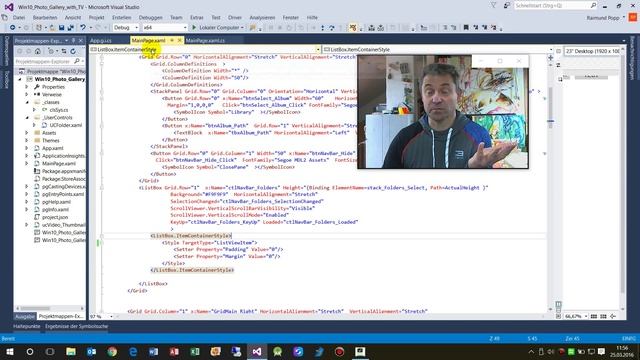Select pgInfo.xaml in the solution tree
The image size is (640, 360).
(x=55, y=209)
